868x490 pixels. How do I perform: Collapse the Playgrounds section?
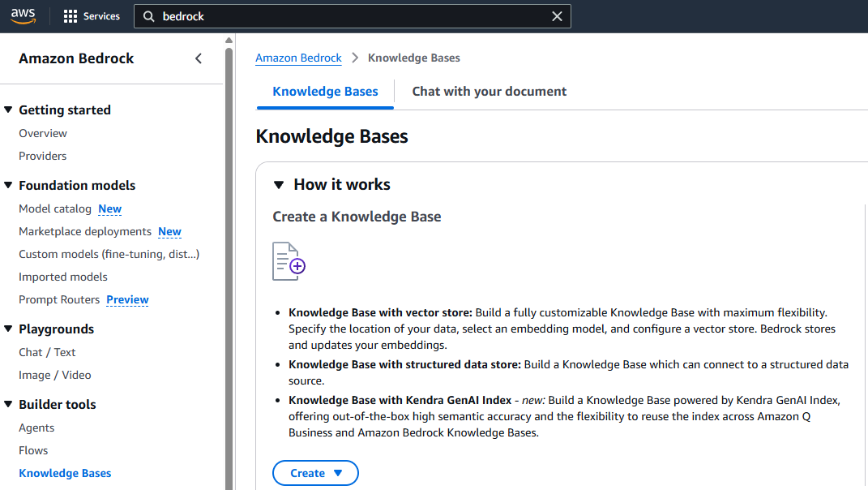(8, 329)
